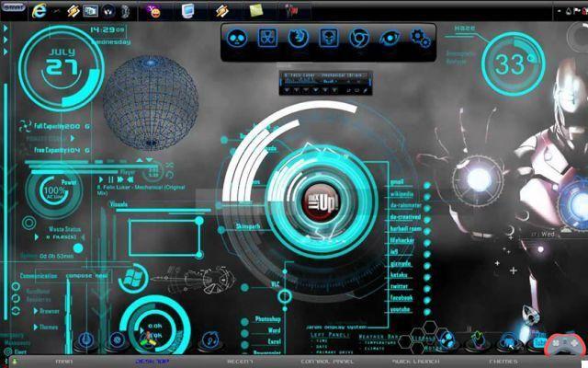Screen dimensions: 588x368
Task: Launch VLC shortcut
Action: 276,284
